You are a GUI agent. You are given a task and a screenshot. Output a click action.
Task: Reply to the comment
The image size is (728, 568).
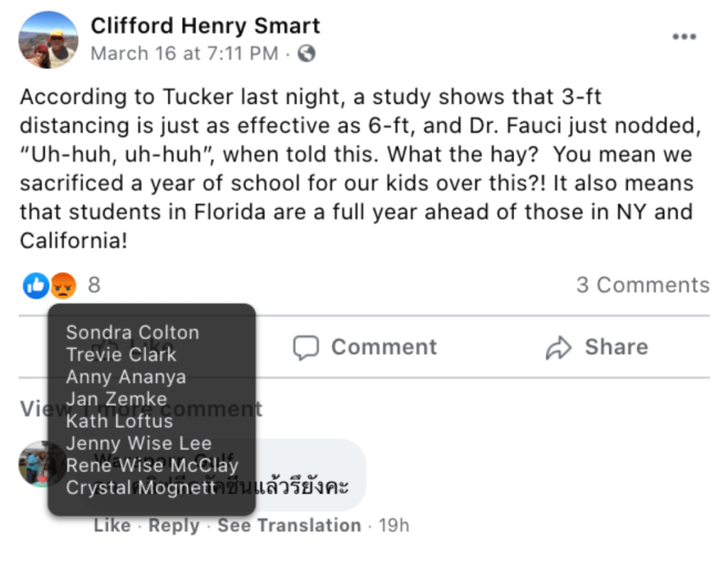point(173,525)
